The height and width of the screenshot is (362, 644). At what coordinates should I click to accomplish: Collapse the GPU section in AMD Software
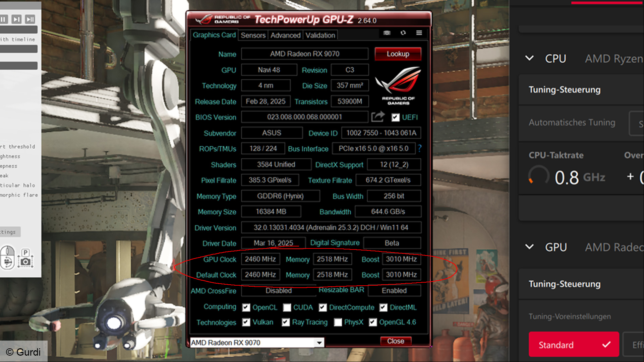(x=529, y=247)
